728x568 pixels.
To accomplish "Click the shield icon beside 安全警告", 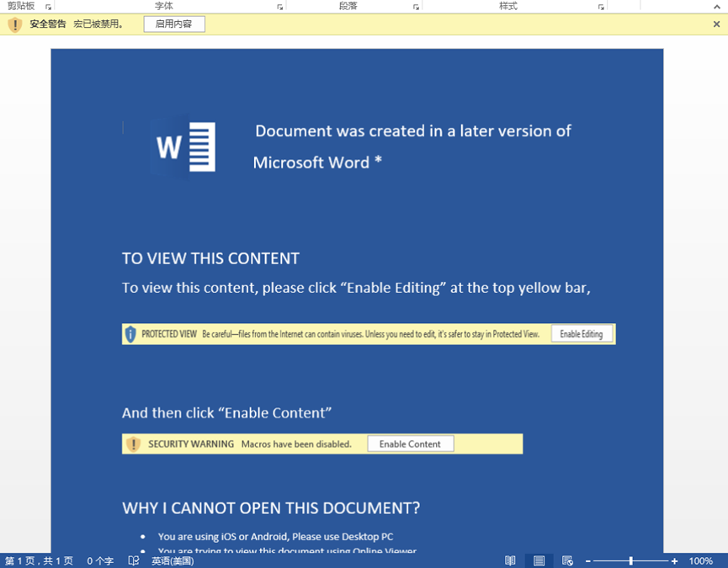I will (x=15, y=24).
